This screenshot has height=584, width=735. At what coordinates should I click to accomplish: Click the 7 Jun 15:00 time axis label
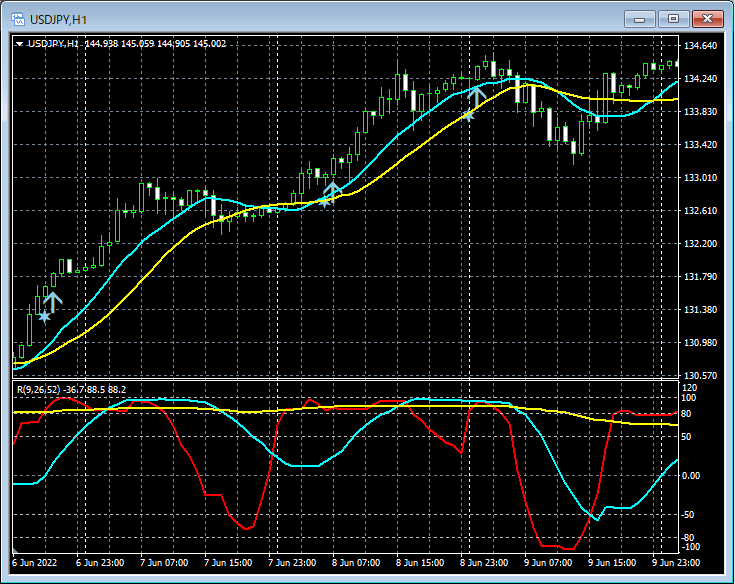[x=228, y=562]
